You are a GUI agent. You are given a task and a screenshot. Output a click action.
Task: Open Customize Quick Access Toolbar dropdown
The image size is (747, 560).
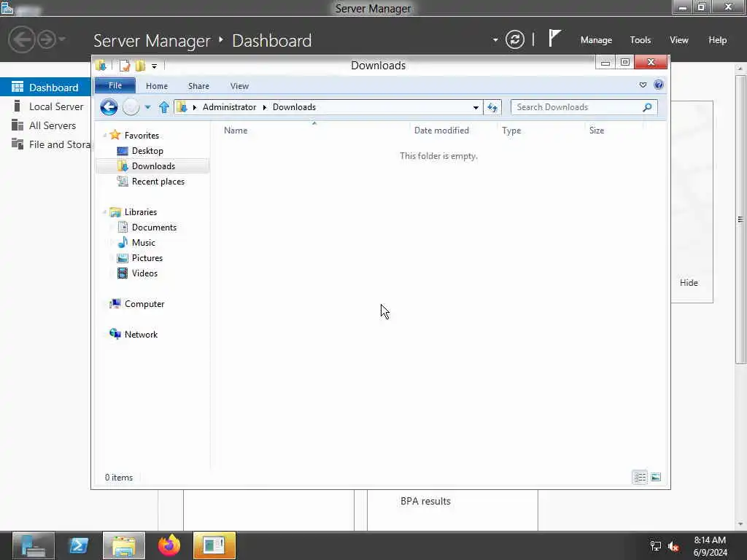click(x=155, y=66)
